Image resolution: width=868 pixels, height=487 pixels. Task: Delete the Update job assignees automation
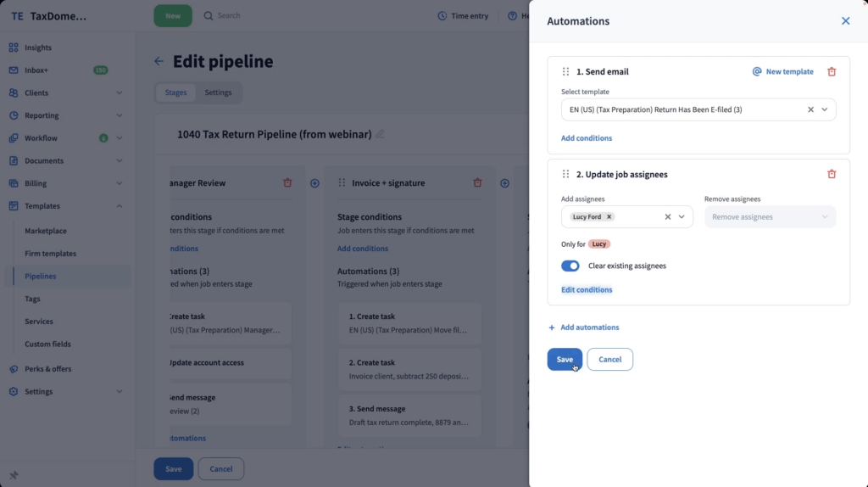(832, 174)
